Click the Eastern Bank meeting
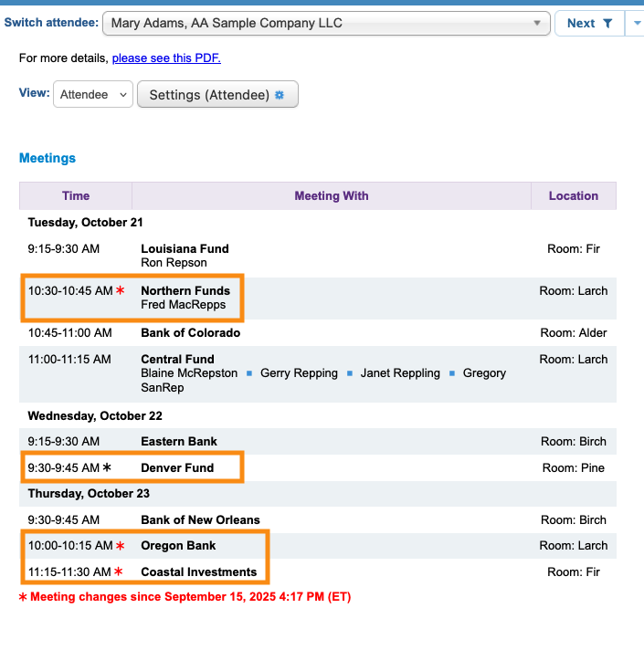The height and width of the screenshot is (650, 644). point(179,442)
